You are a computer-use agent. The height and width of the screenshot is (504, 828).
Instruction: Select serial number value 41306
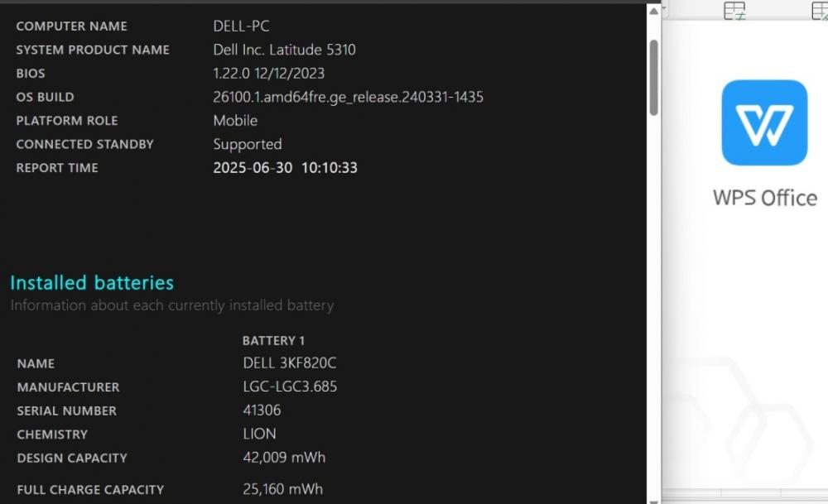pyautogui.click(x=262, y=410)
